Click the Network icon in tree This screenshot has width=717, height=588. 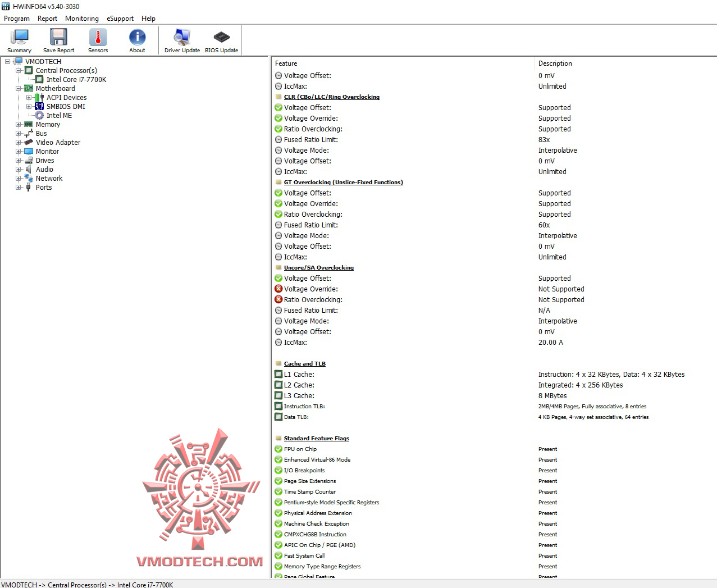pyautogui.click(x=29, y=179)
